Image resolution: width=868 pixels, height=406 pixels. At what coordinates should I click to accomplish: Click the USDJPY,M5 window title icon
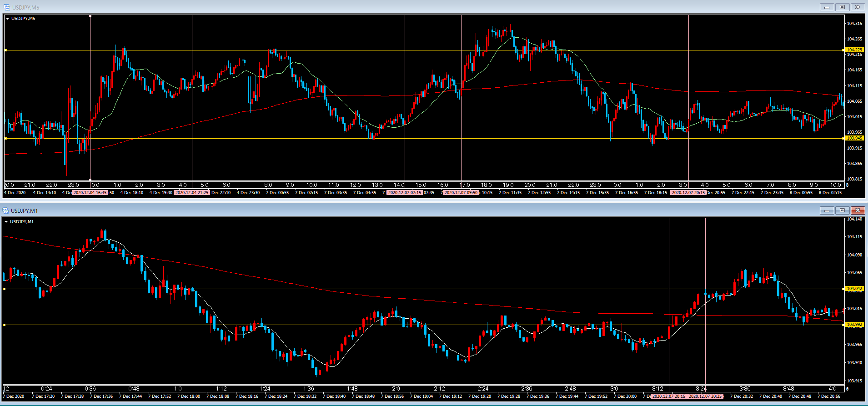pos(6,7)
